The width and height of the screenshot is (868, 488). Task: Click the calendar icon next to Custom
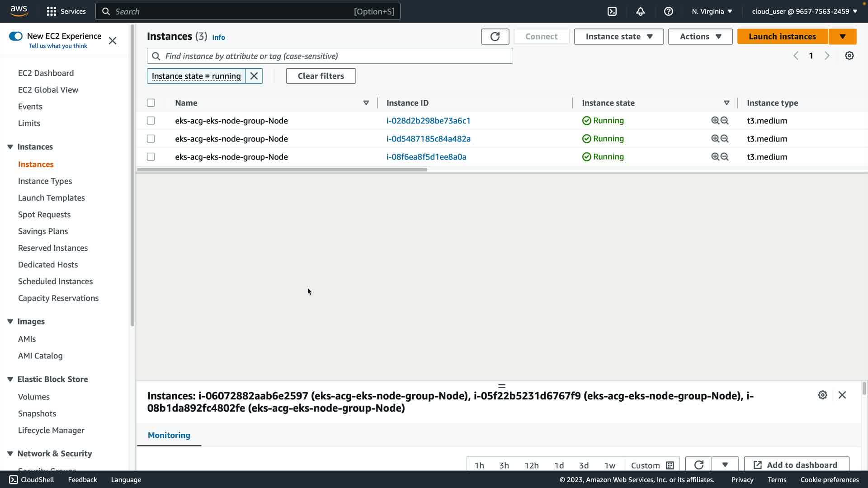click(x=670, y=465)
